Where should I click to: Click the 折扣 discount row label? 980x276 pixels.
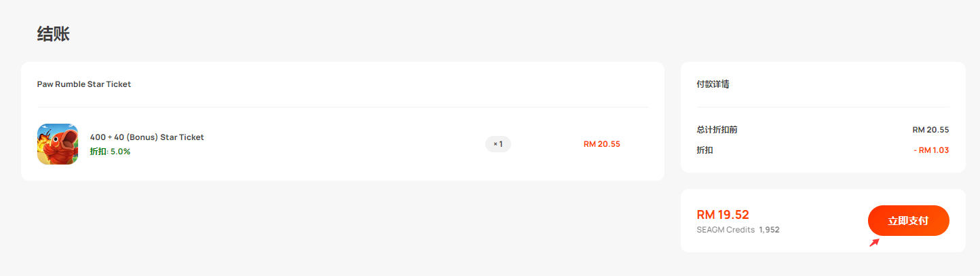click(705, 150)
